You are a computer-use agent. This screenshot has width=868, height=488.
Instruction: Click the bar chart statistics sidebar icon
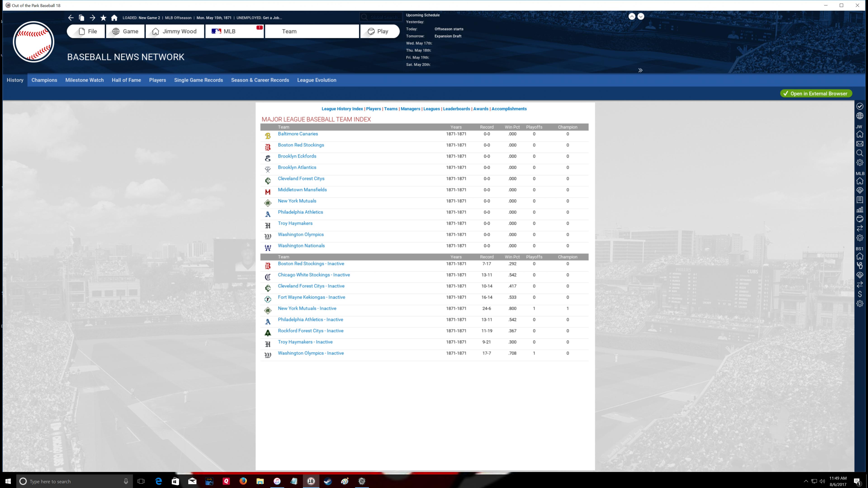click(x=860, y=210)
